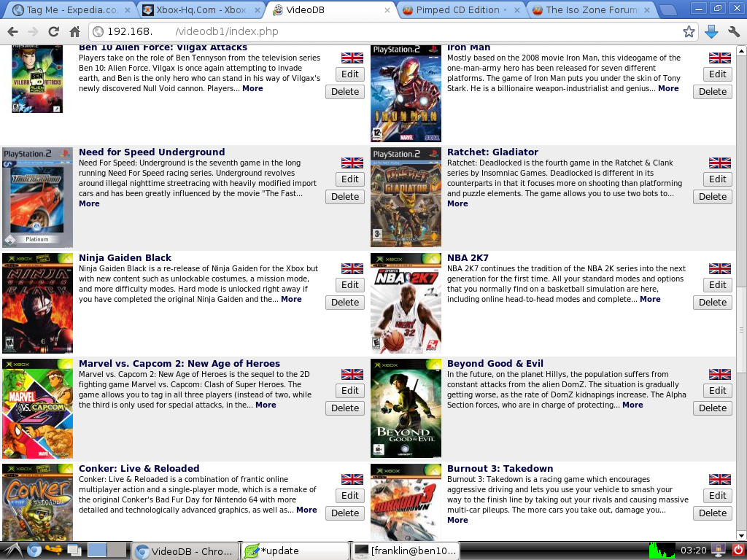Open the browser home page

coord(75,32)
